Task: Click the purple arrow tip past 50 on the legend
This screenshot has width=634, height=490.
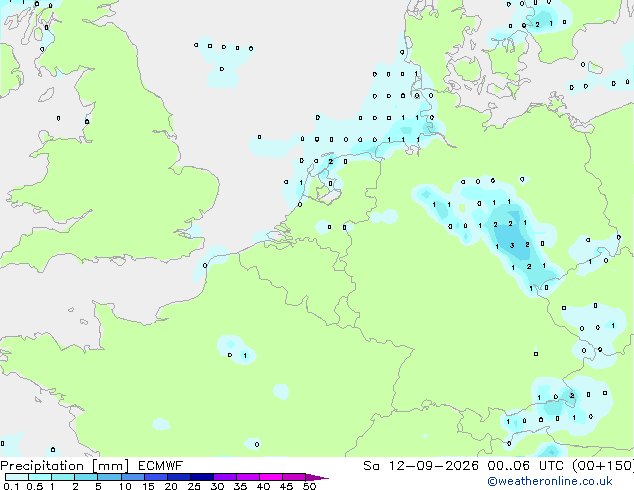Action: point(317,477)
